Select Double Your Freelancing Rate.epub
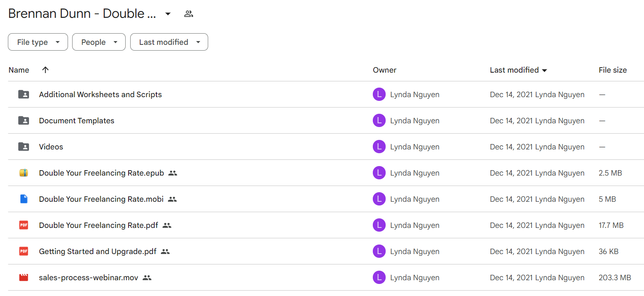Viewport: 644px width, 296px height. (102, 173)
